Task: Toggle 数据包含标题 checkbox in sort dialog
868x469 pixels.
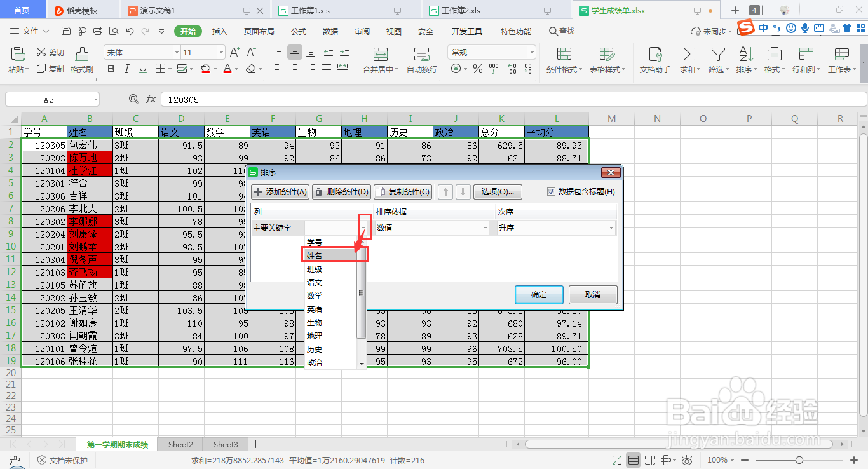Action: click(551, 191)
